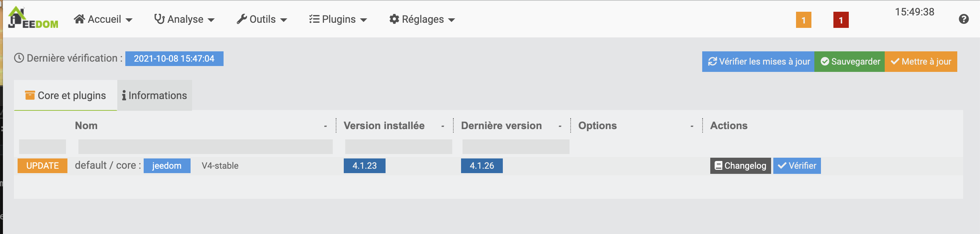
Task: Click the Nom column filter field
Action: coord(205,146)
